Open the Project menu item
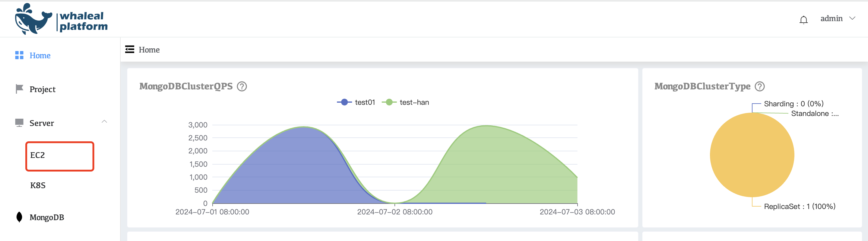868x241 pixels. 43,89
